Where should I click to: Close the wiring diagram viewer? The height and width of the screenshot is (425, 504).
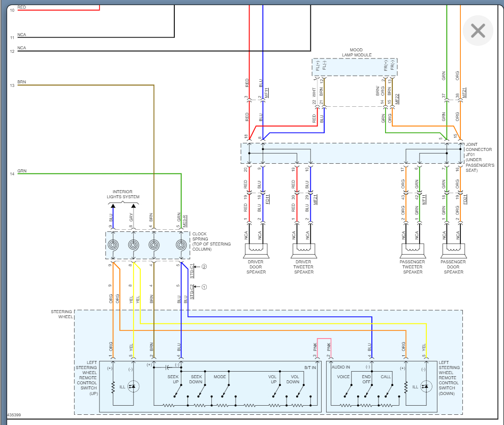tap(478, 31)
